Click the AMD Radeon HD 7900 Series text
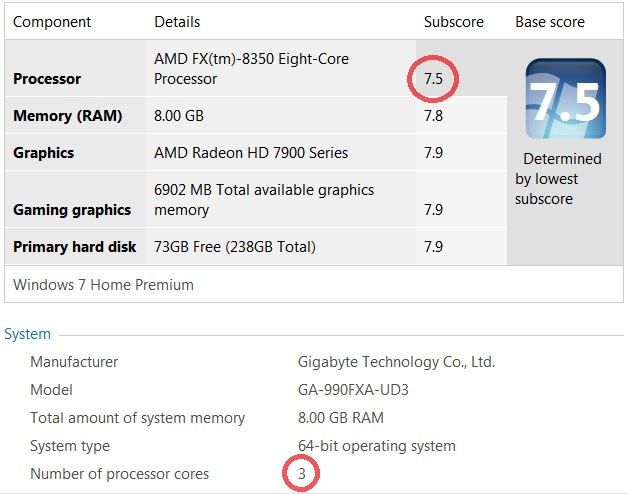Image resolution: width=628 pixels, height=494 pixels. click(251, 153)
